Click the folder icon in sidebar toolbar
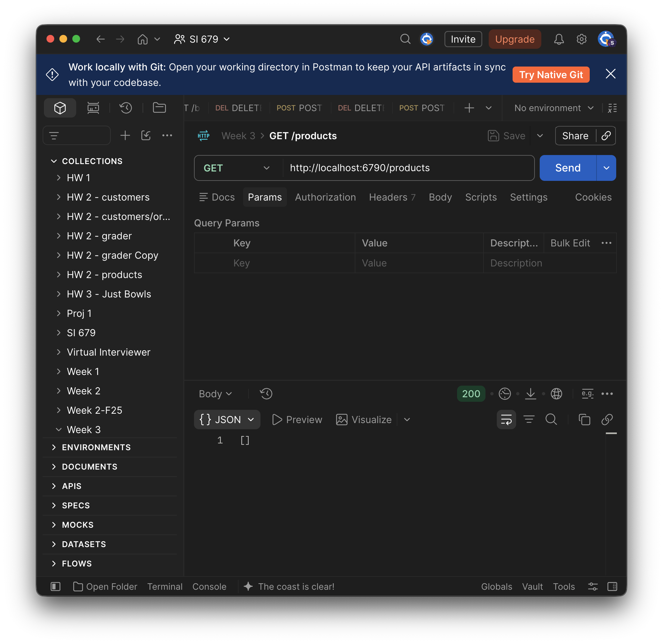The width and height of the screenshot is (663, 644). 159,108
